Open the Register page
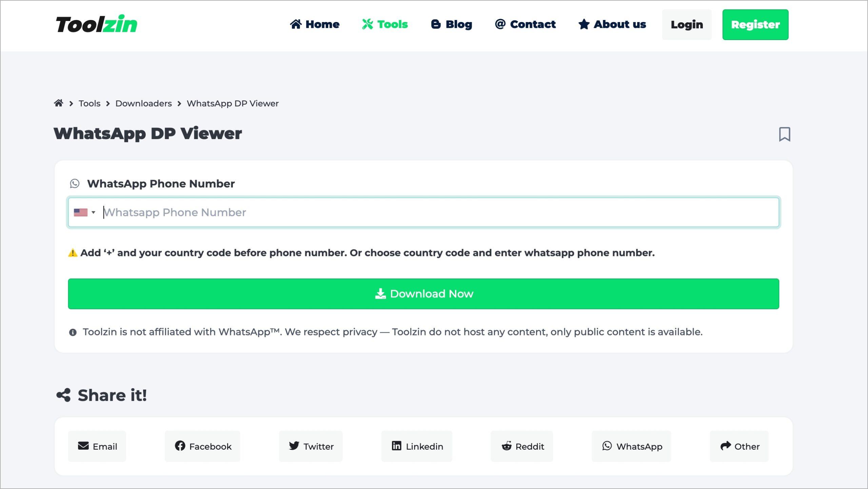The image size is (868, 489). pos(755,24)
